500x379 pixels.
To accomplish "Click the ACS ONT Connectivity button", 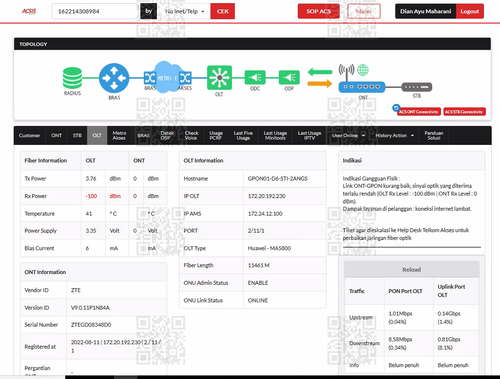I will click(x=419, y=112).
